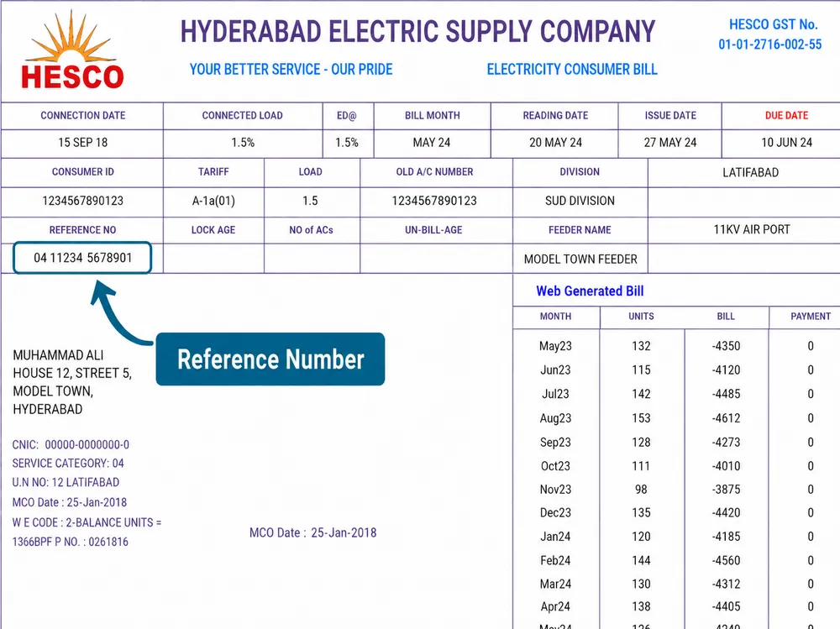Click the Load value 1.5

coord(310,201)
